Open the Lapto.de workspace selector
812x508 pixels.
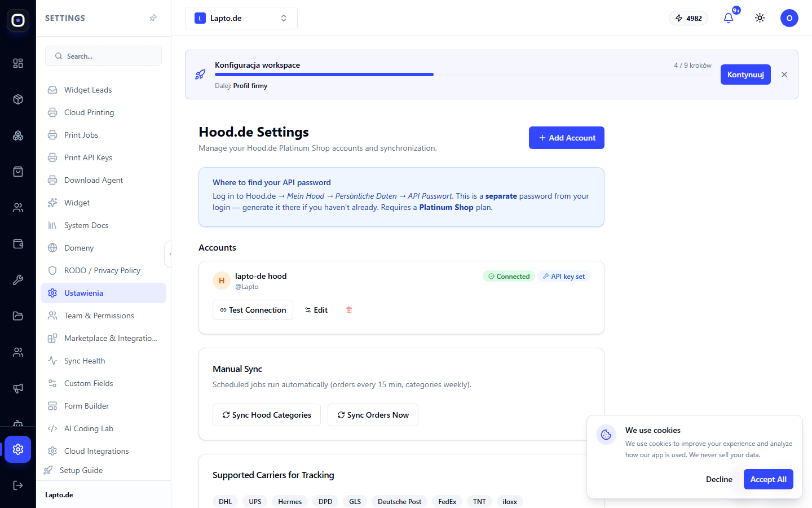click(x=241, y=18)
